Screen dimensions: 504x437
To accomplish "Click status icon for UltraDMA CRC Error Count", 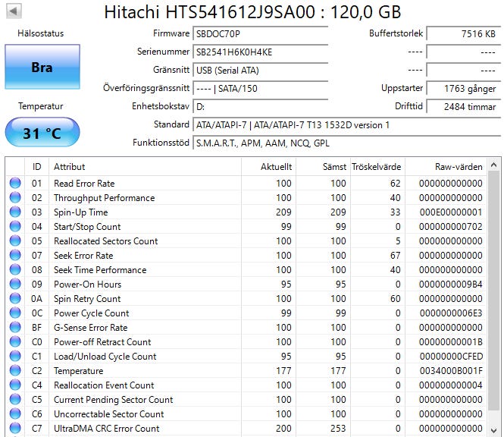I will click(15, 429).
